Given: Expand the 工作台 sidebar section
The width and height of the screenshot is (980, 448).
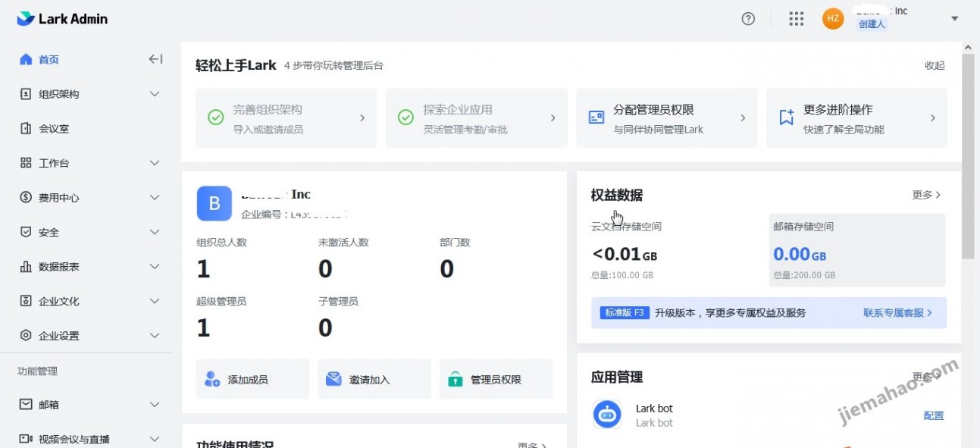Looking at the screenshot, I should point(154,162).
